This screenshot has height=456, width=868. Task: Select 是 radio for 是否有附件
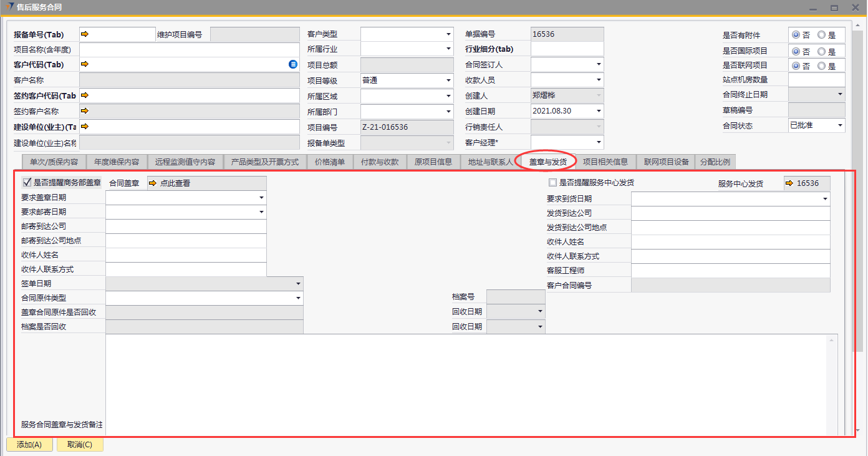(821, 36)
